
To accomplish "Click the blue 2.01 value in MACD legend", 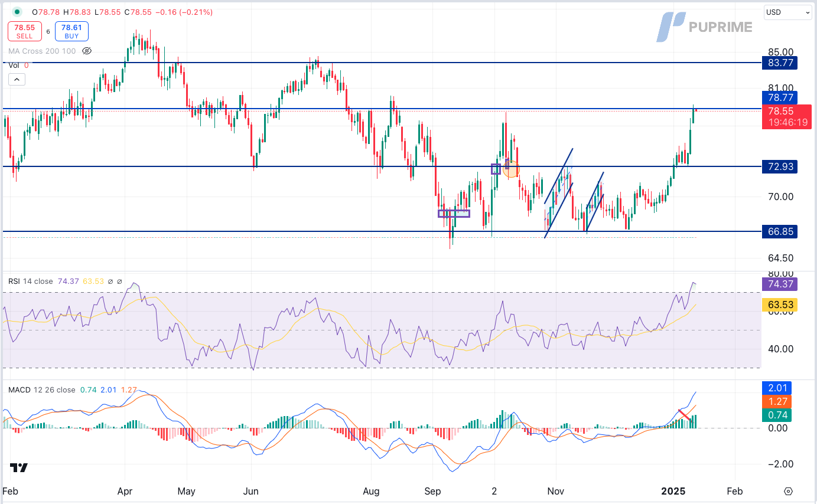I will click(x=109, y=390).
